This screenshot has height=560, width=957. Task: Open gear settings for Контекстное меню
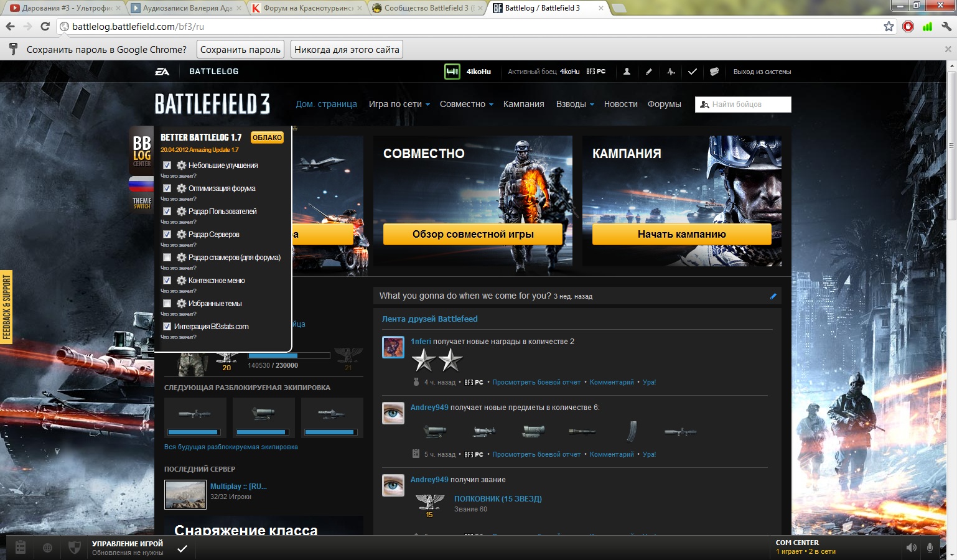click(x=181, y=281)
